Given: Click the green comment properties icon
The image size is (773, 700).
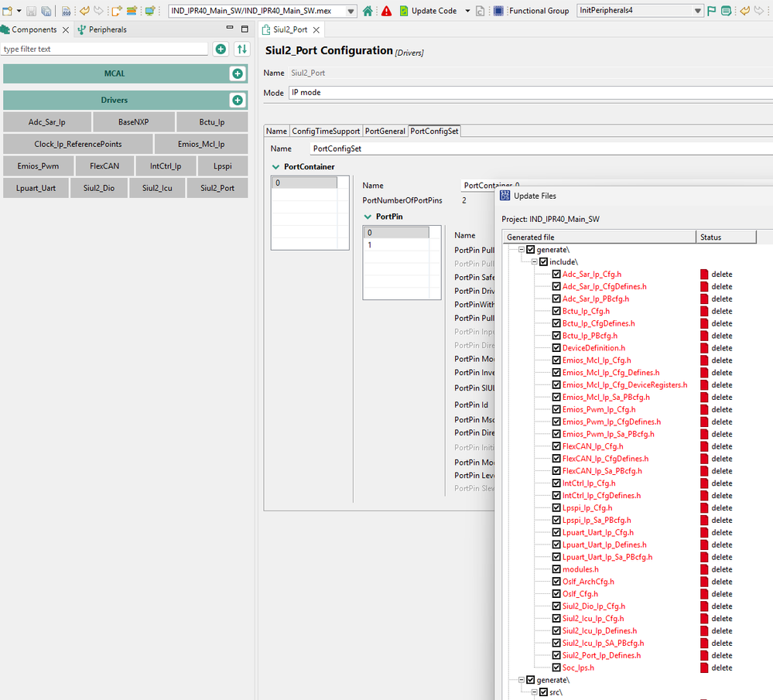Looking at the screenshot, I should (726, 10).
